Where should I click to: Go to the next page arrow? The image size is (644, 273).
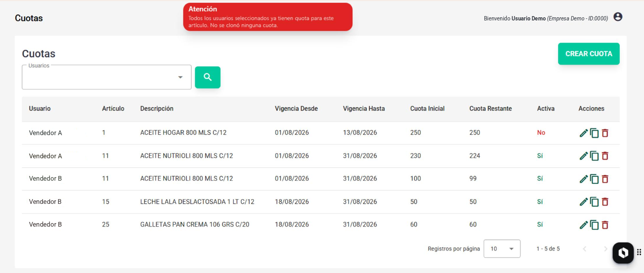click(606, 249)
